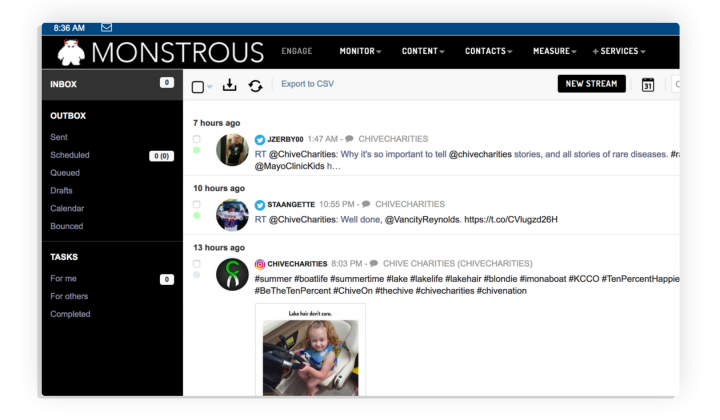
Task: Click the For me count badge
Action: click(167, 280)
